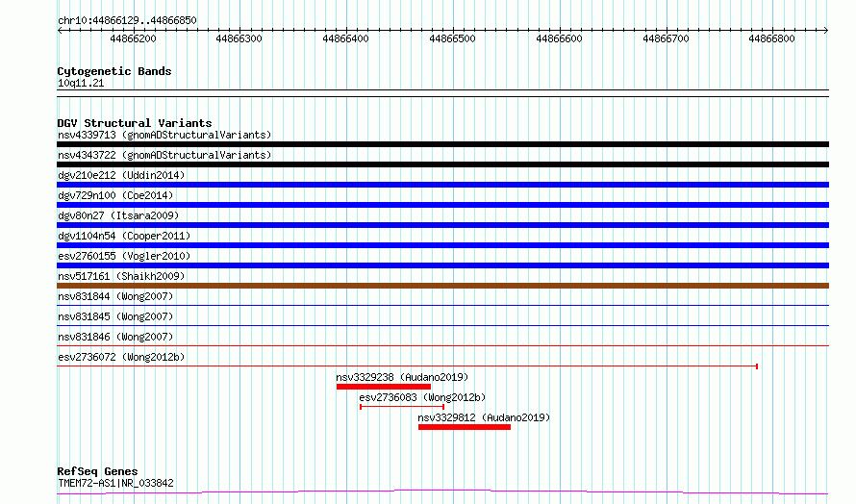Click the RefSeq Genes track title
856x504 pixels.
point(97,471)
